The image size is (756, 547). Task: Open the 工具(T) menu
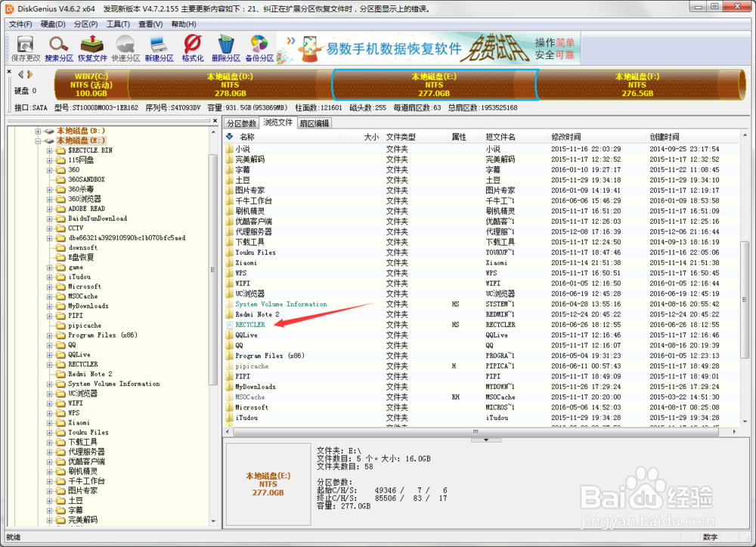pyautogui.click(x=118, y=24)
